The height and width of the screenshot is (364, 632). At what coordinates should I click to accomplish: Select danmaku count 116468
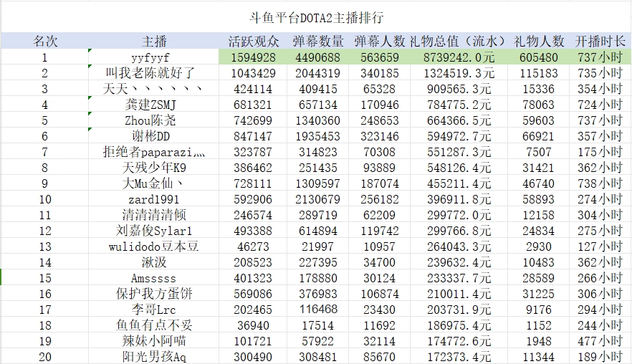[x=317, y=310]
